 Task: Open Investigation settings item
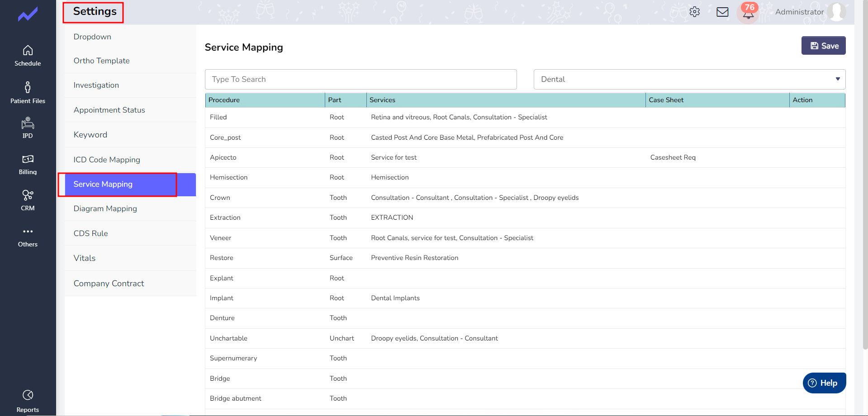point(130,85)
